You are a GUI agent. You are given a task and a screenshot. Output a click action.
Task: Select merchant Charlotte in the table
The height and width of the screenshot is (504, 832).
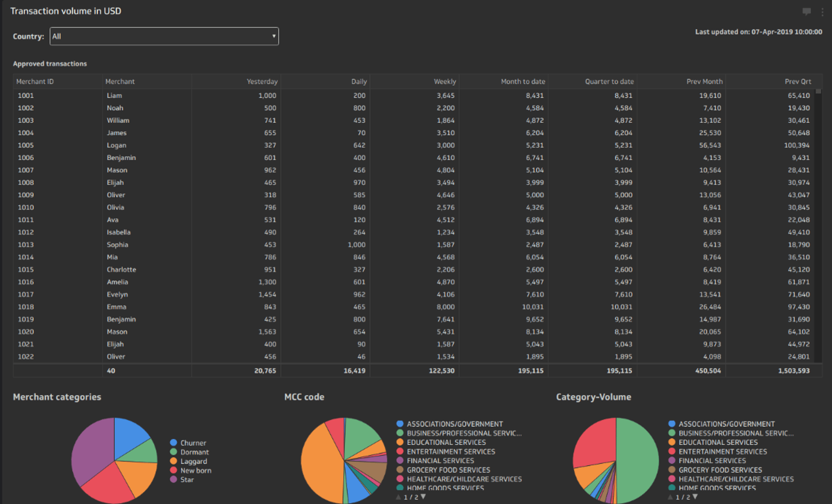point(121,270)
